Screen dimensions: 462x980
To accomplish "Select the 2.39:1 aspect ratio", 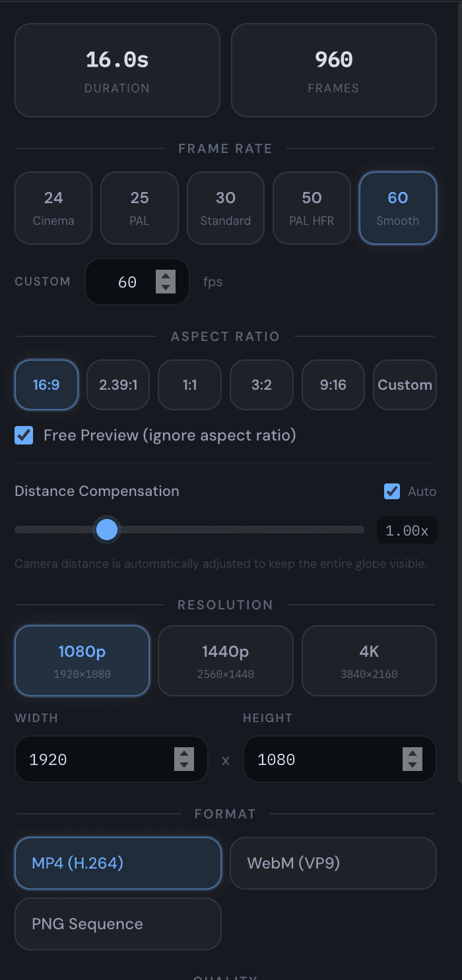I will [x=117, y=384].
